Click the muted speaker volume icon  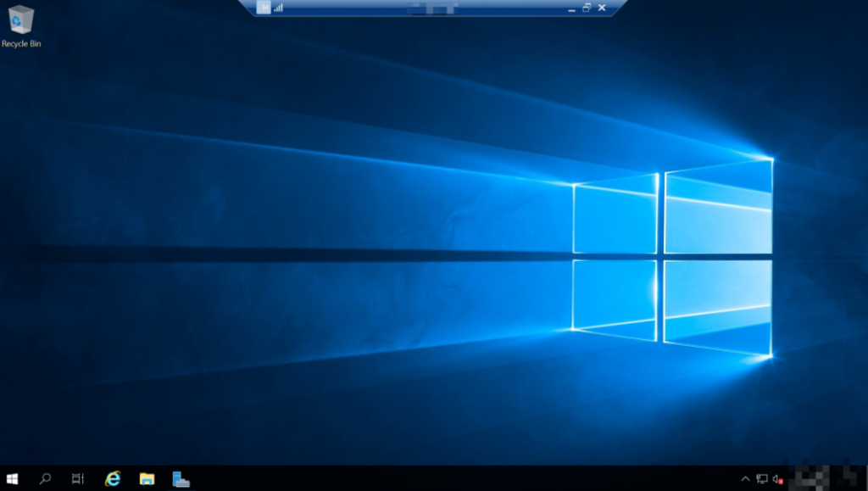[778, 479]
